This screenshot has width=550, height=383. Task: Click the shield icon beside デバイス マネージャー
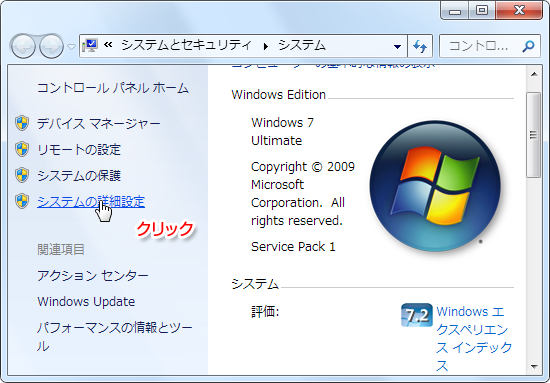22,123
